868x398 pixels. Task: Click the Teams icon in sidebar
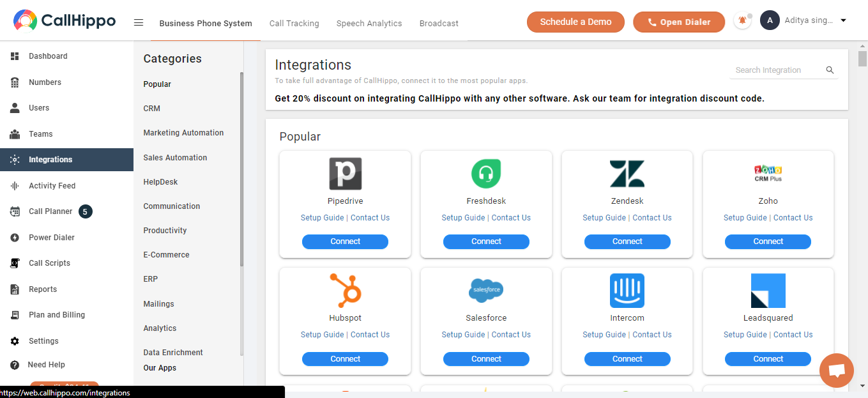pyautogui.click(x=15, y=134)
